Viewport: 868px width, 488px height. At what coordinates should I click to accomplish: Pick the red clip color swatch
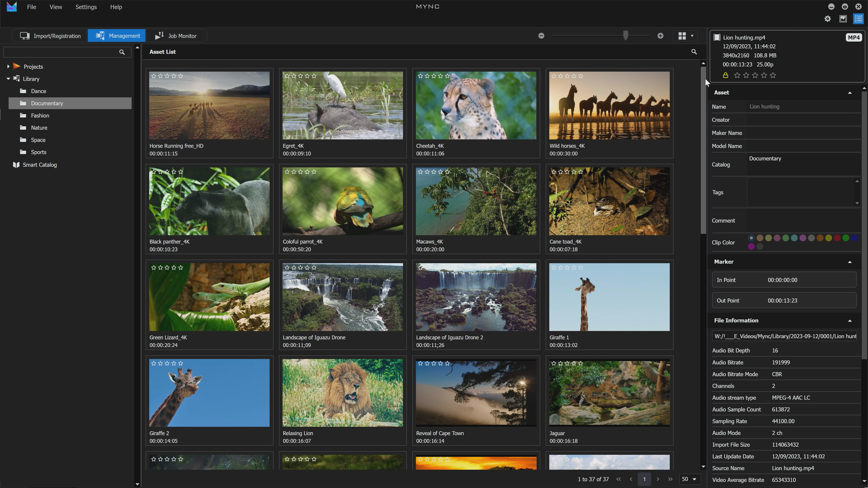pyautogui.click(x=837, y=238)
